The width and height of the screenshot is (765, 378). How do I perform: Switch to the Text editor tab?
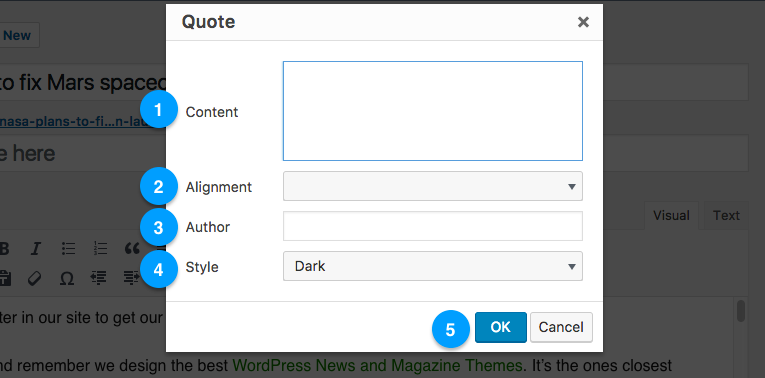[726, 215]
